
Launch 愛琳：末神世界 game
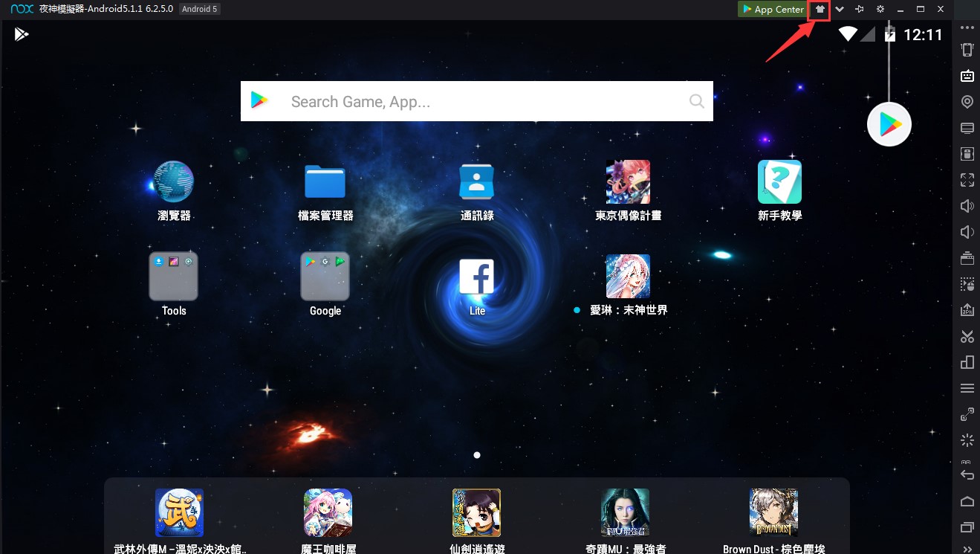(x=628, y=285)
